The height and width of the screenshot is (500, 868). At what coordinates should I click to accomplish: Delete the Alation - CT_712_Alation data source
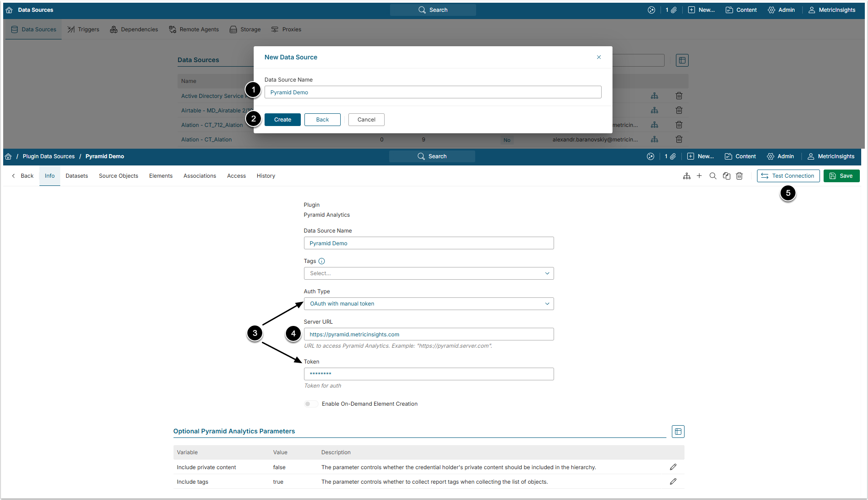tap(679, 125)
